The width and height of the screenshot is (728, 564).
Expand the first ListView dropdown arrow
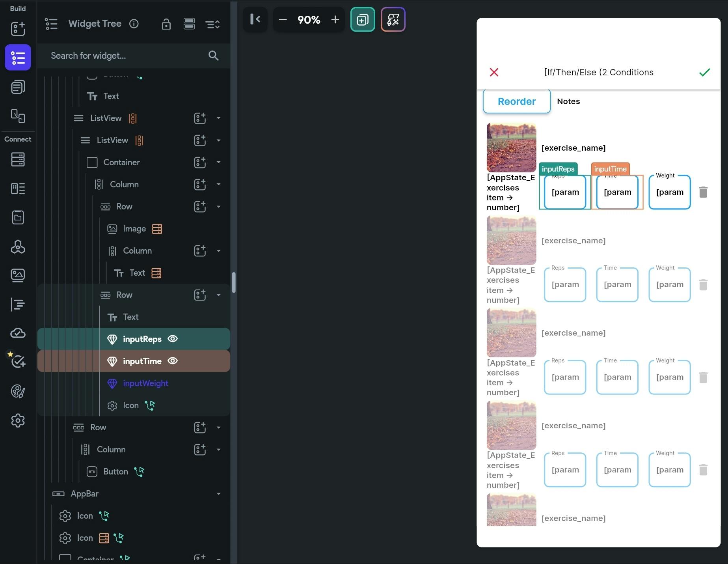218,118
